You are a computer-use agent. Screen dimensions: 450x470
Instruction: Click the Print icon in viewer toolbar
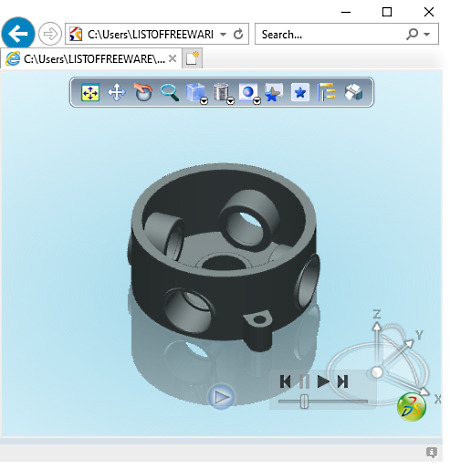tap(353, 92)
